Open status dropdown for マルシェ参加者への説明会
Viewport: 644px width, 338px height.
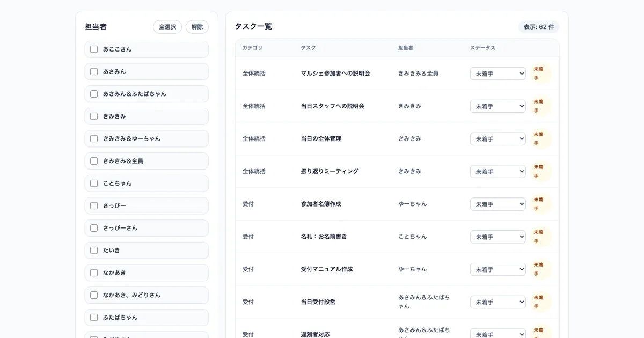[497, 73]
